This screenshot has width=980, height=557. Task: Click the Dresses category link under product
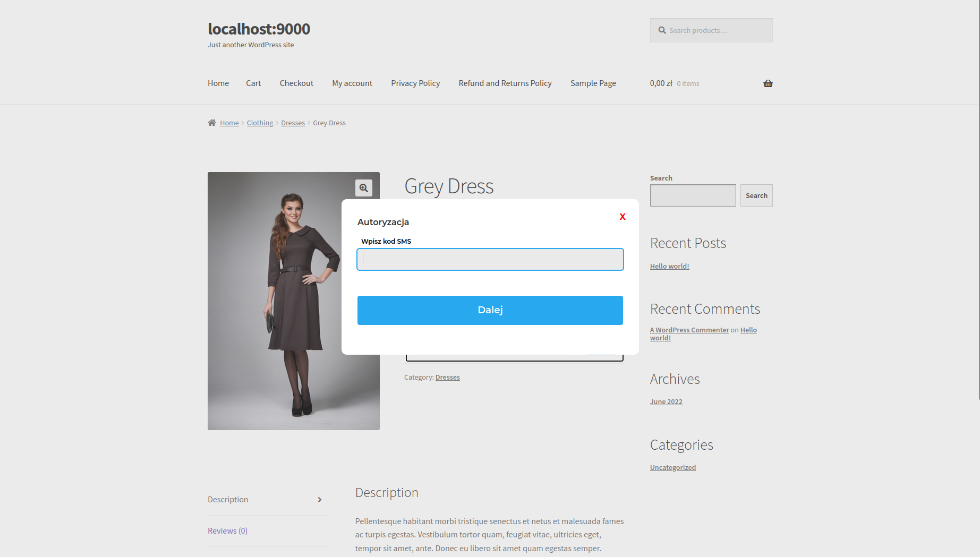[x=447, y=377]
